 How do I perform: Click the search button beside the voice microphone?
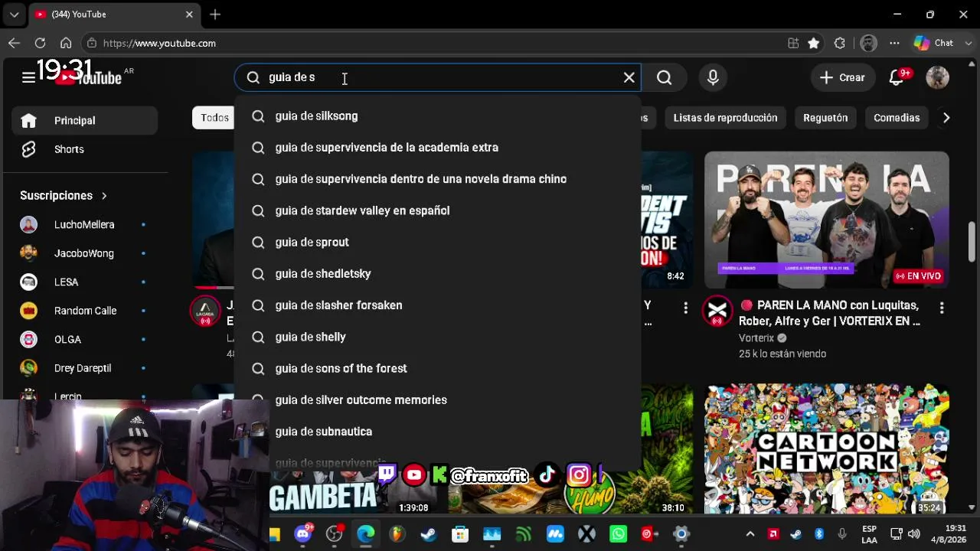point(665,77)
